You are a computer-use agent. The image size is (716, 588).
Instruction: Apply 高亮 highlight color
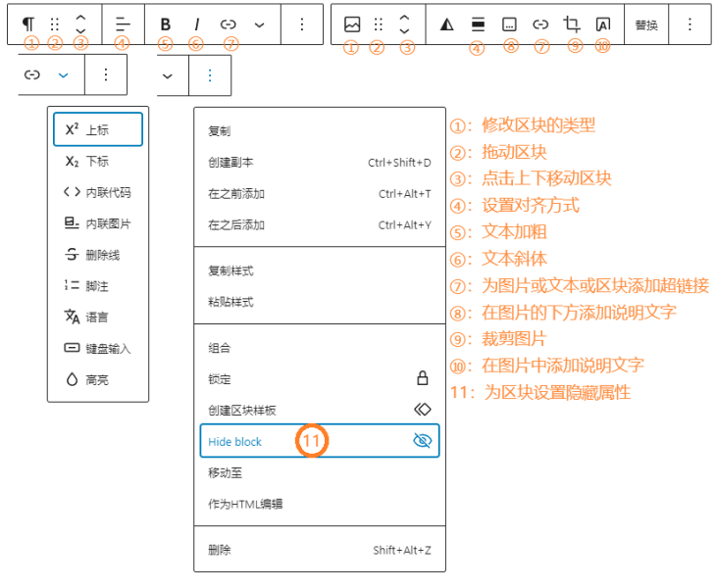98,379
